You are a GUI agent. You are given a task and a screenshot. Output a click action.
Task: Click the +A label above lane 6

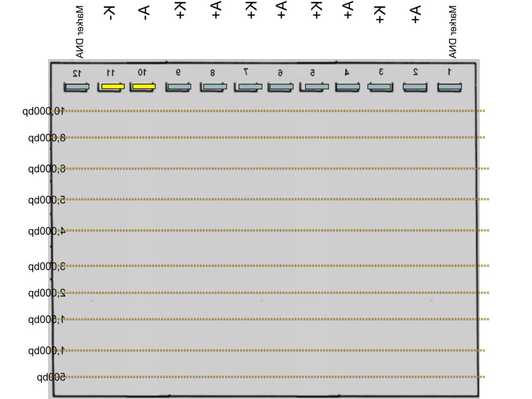click(281, 10)
